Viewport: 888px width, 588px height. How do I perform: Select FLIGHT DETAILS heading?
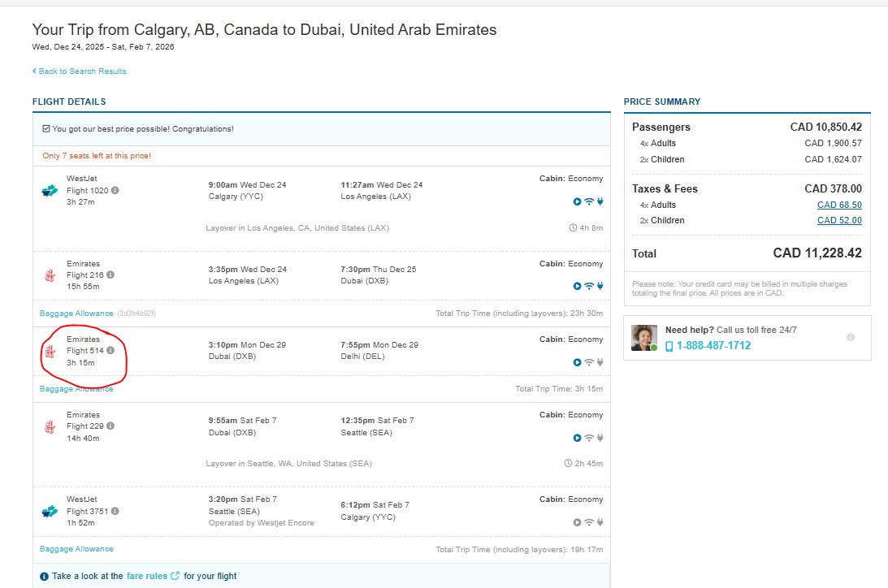69,102
